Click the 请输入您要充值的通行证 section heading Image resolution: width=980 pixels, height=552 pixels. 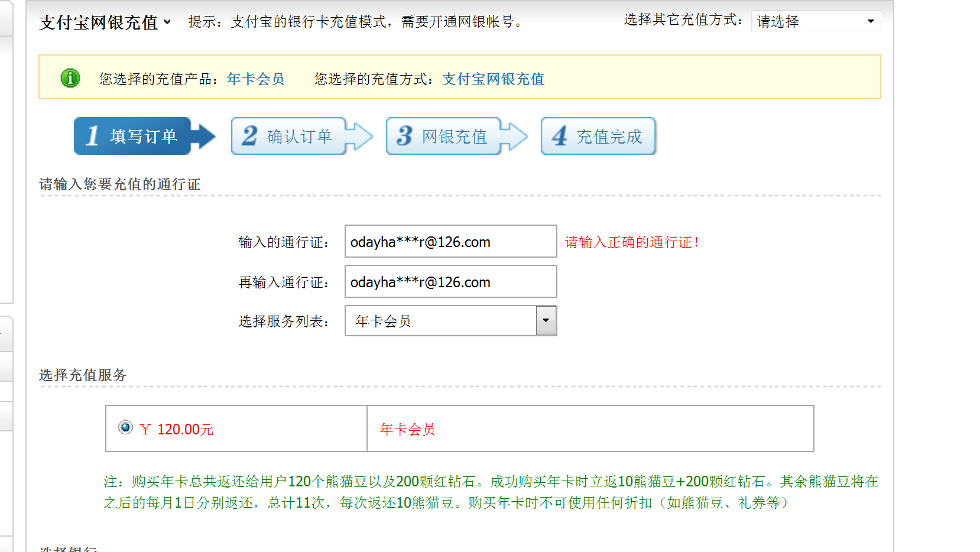click(x=120, y=184)
